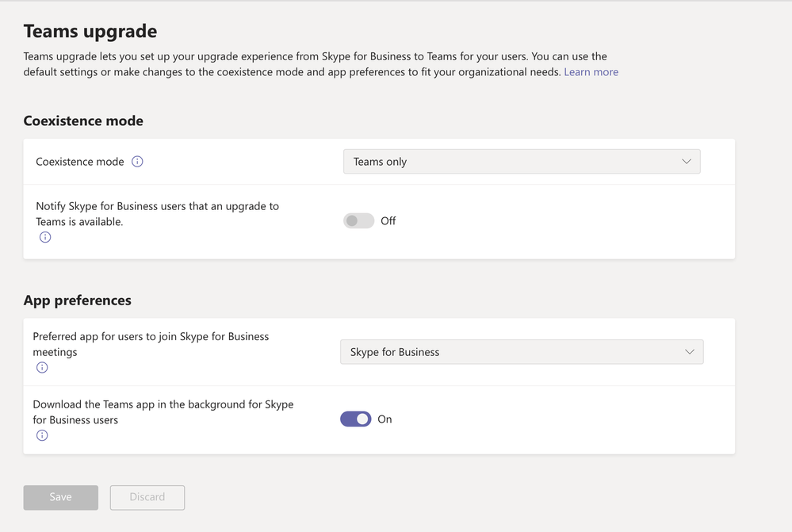
Task: Click the On label next to the download toggle
Action: [385, 419]
